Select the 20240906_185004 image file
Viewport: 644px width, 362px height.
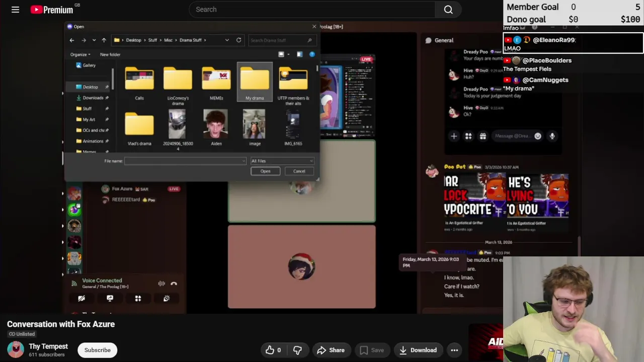click(x=178, y=130)
